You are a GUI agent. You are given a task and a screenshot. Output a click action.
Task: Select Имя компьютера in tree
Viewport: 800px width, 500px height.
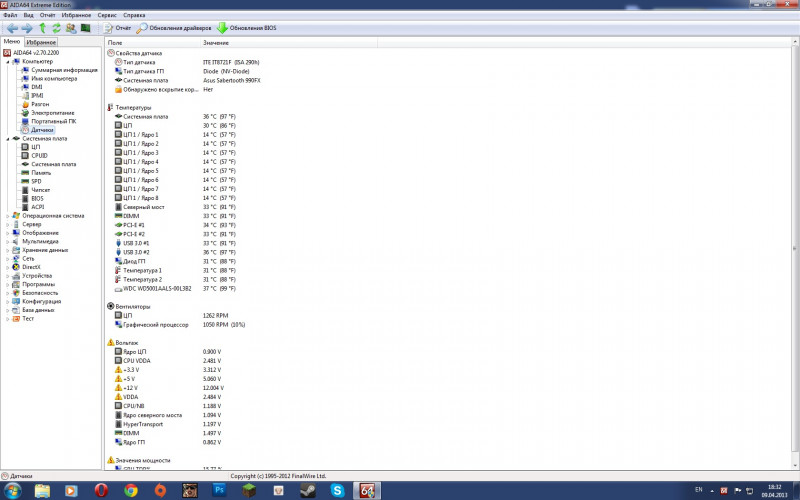tap(54, 79)
